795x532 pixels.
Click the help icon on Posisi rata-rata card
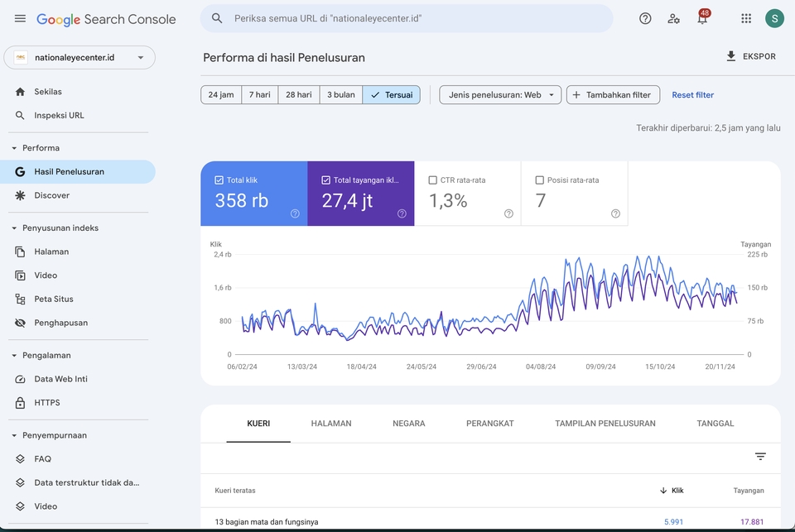(x=615, y=213)
